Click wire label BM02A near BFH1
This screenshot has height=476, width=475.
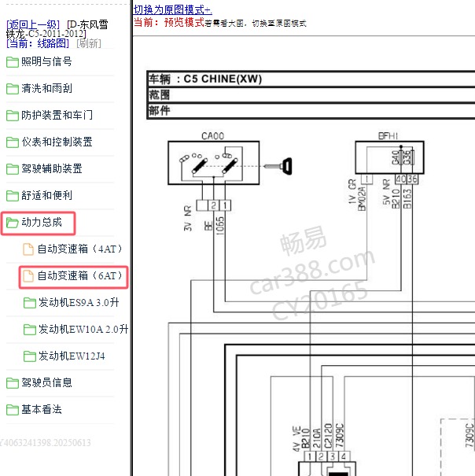(x=362, y=198)
